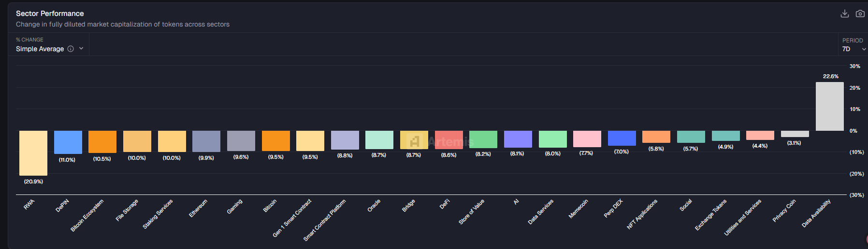Select the red DeFi bar
Screen dimensions: 868x249
click(x=448, y=139)
